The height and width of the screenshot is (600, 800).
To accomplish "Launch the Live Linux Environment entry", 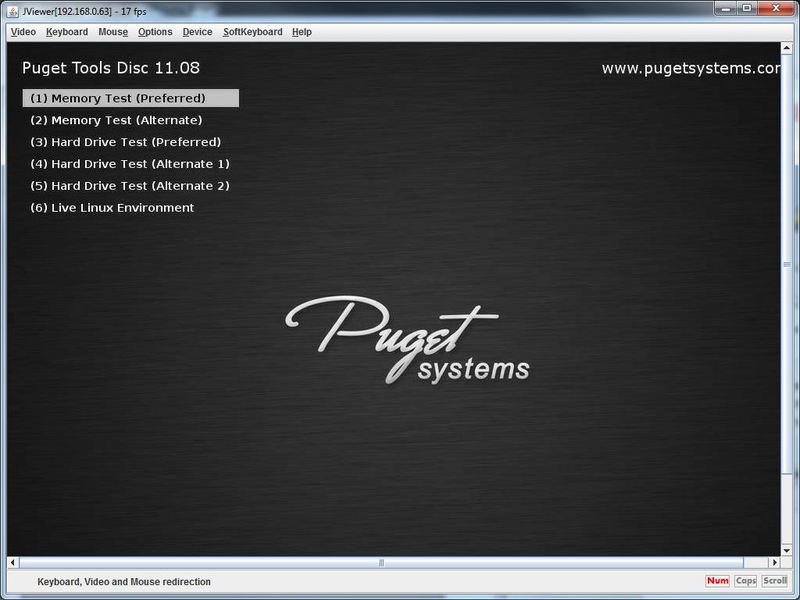I will (x=112, y=208).
